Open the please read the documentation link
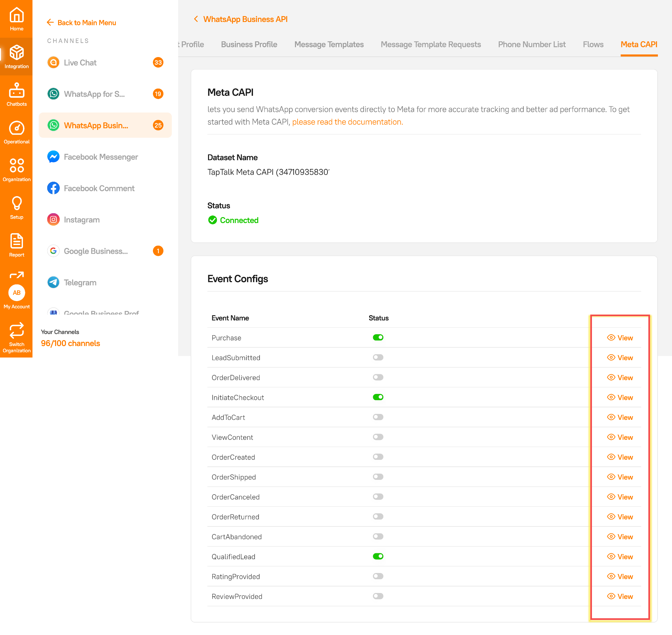This screenshot has height=635, width=672. coord(347,122)
